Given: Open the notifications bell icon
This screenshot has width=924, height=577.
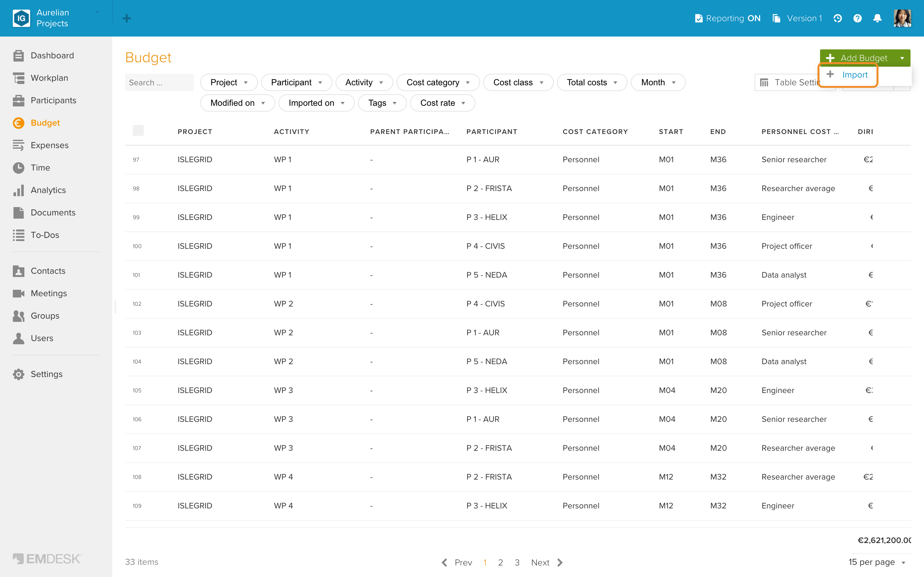Looking at the screenshot, I should 877,18.
